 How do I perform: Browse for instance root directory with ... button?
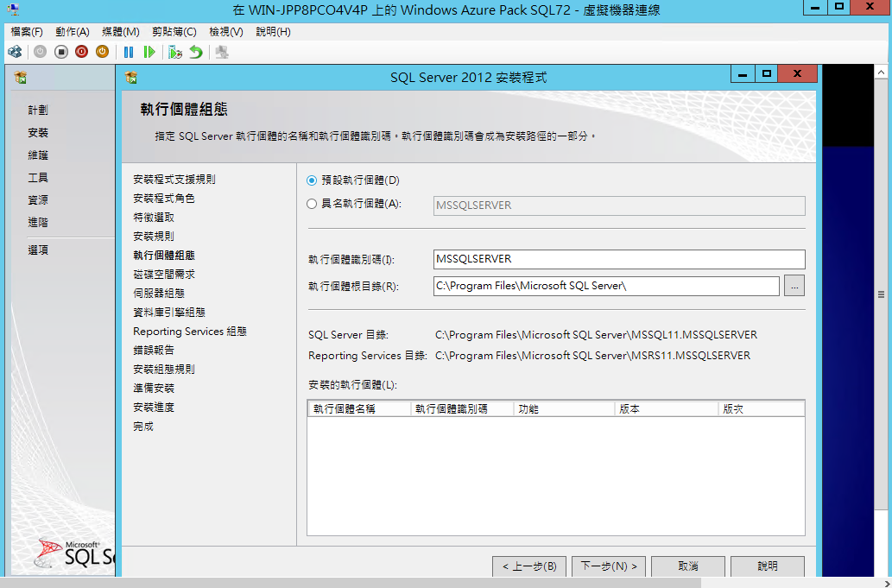tap(794, 286)
